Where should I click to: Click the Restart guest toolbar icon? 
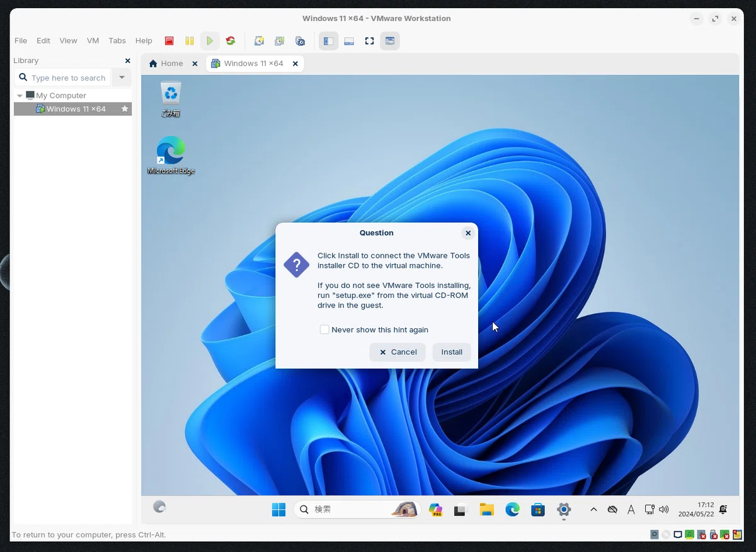pos(231,41)
